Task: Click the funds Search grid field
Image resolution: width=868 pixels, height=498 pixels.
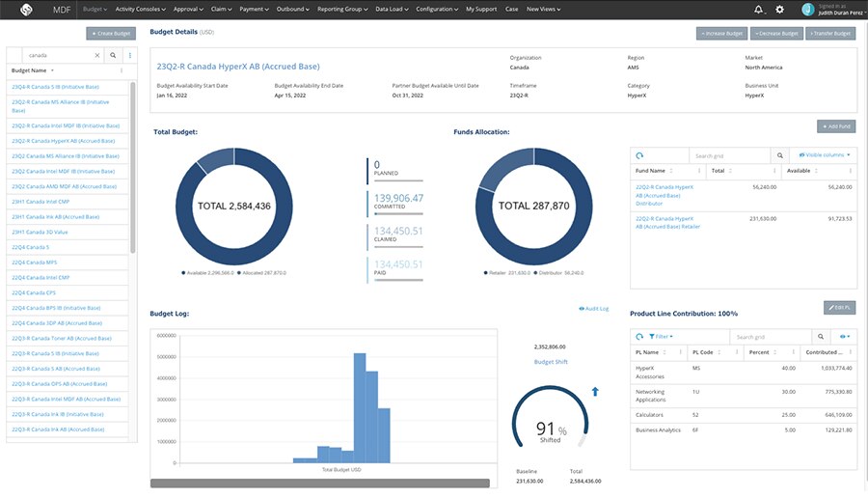Action: pyautogui.click(x=729, y=154)
